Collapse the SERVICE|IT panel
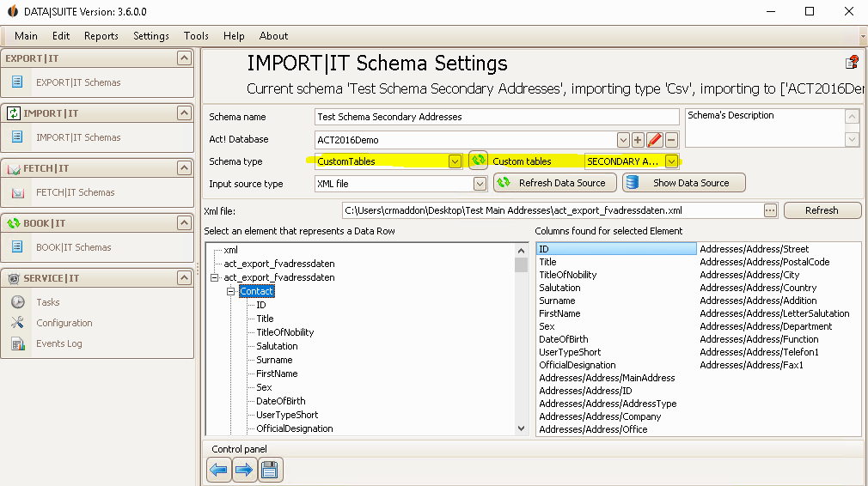 click(x=184, y=277)
